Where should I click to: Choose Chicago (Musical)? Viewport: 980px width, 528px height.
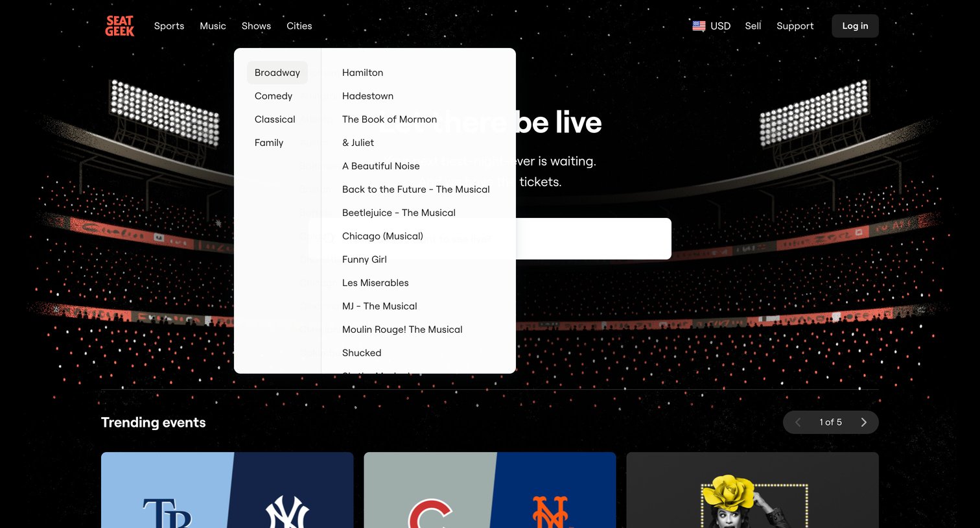coord(382,236)
